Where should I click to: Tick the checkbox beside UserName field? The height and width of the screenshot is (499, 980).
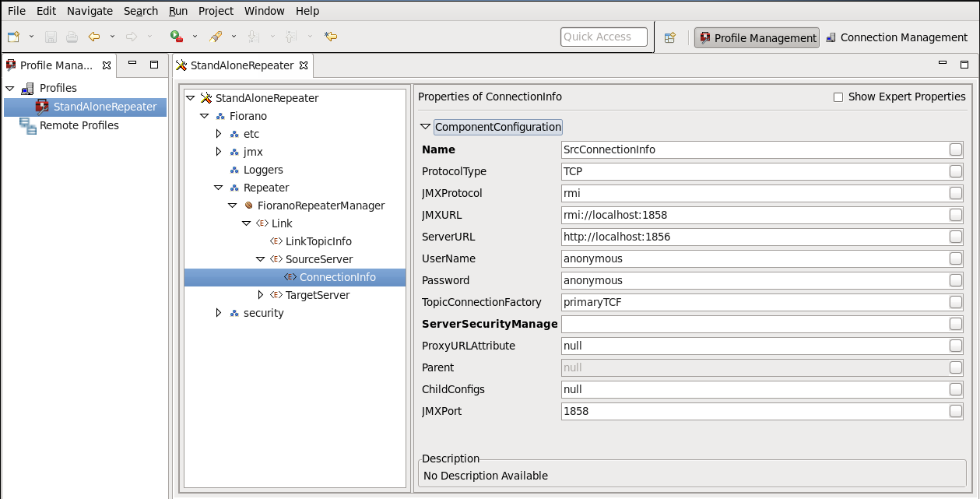(x=955, y=258)
